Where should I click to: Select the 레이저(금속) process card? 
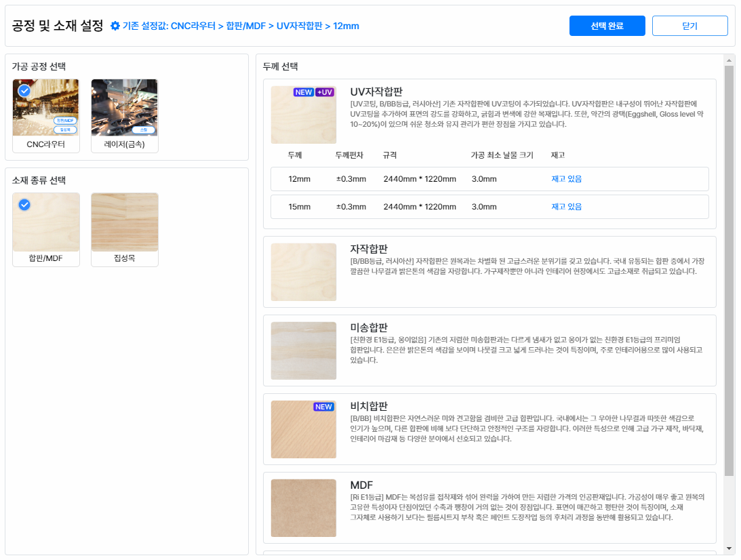click(x=124, y=116)
